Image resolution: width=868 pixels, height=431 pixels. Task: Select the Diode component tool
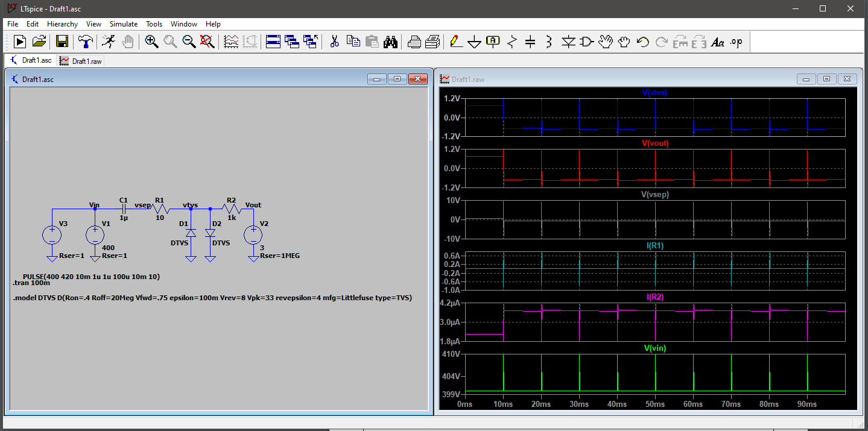coord(568,42)
